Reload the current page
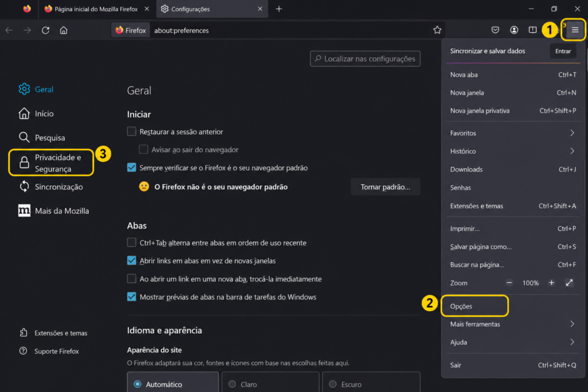The height and width of the screenshot is (392, 588). (45, 30)
